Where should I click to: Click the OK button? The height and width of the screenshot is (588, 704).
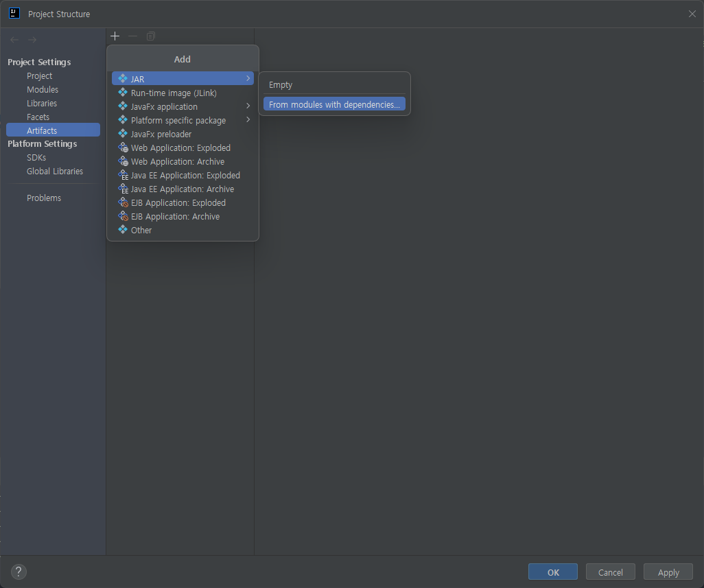tap(553, 572)
